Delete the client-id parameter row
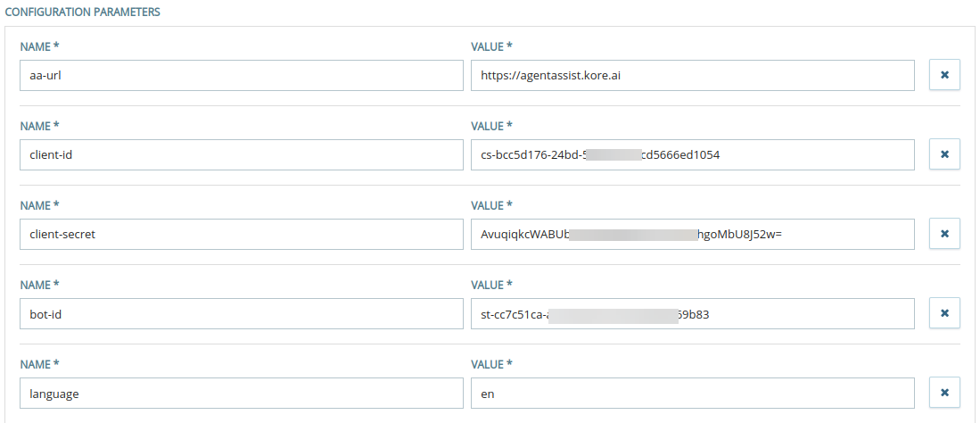Screen dimensions: 980x423 944,154
